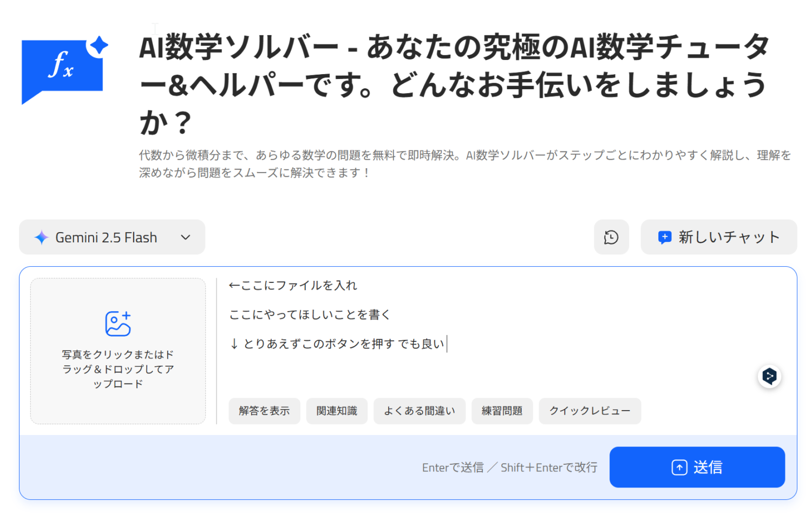Expand the model selector chevron arrow

tap(186, 238)
